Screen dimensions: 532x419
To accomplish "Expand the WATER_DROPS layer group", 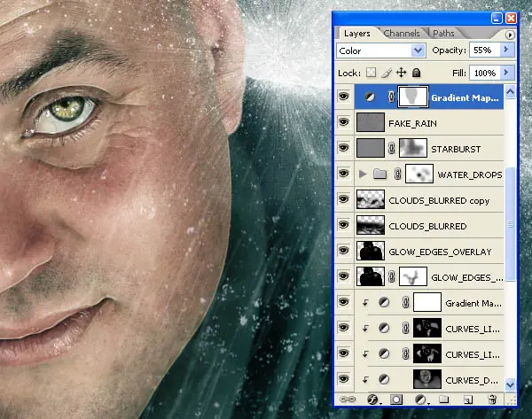I will click(x=363, y=175).
